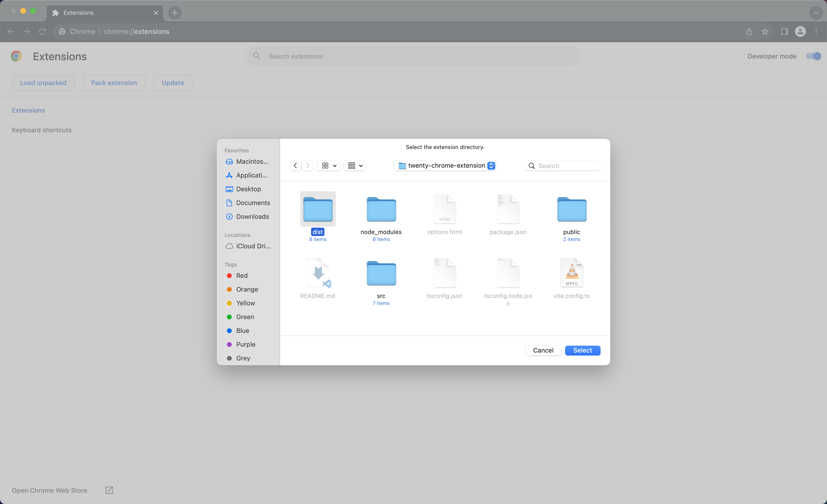
Task: Click the Select button
Action: 582,350
